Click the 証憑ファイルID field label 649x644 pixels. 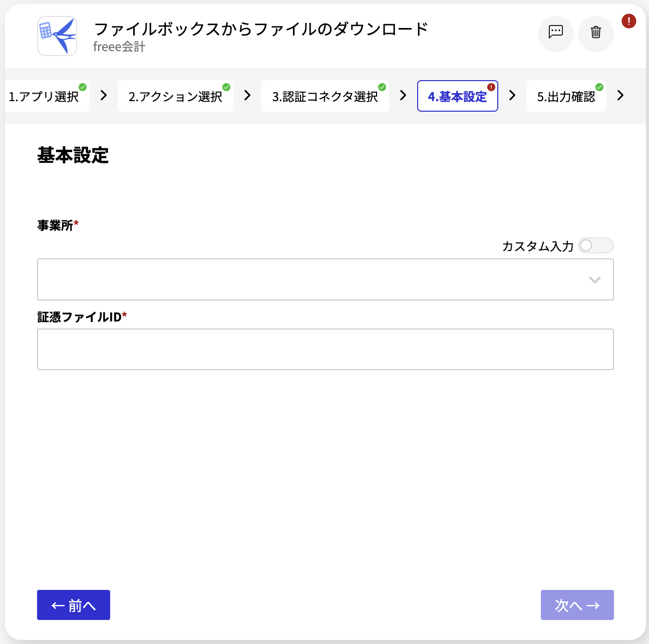tap(80, 317)
